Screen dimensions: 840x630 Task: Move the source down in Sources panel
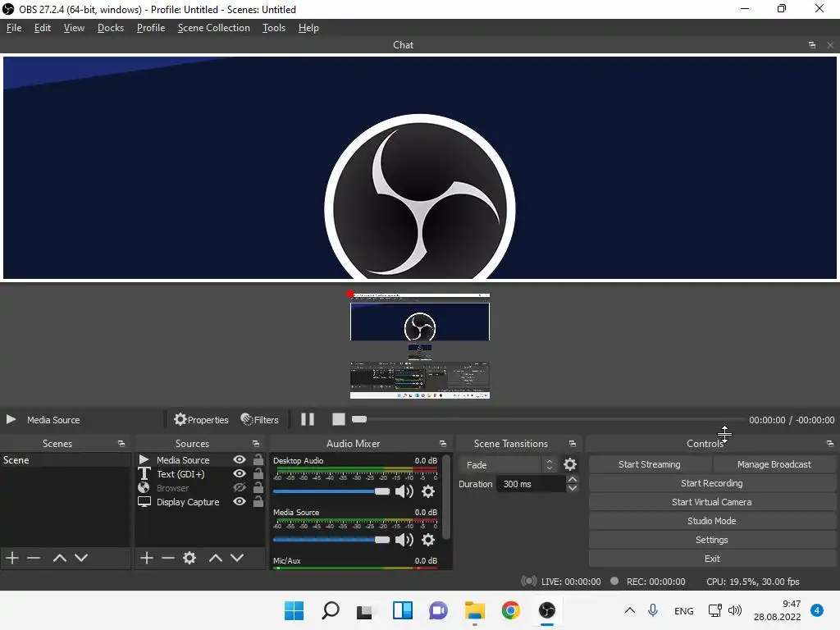point(237,558)
